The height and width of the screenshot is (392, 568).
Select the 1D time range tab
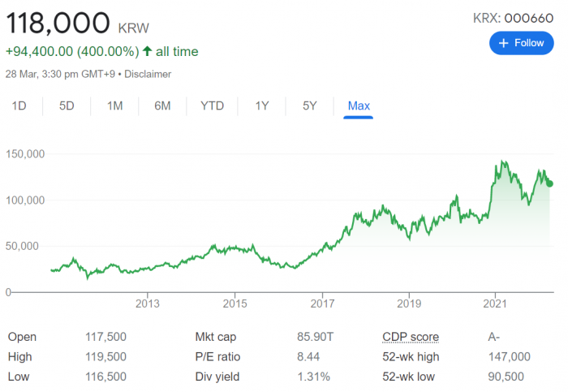pyautogui.click(x=19, y=106)
